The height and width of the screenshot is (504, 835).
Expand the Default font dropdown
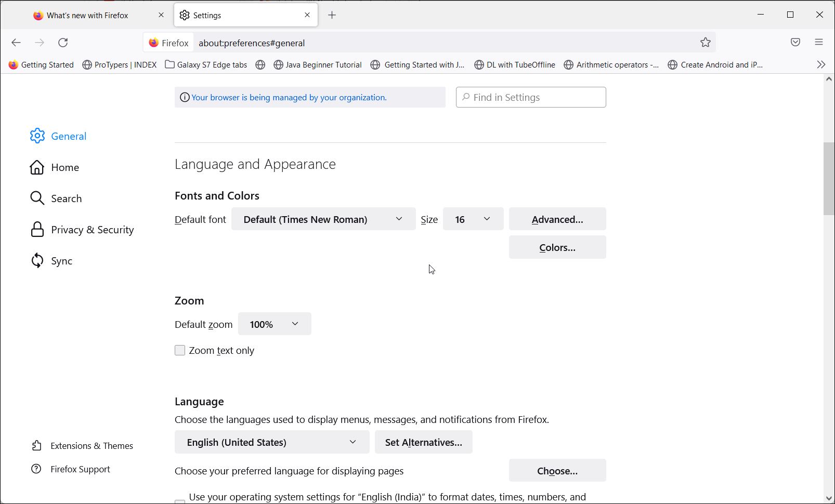[x=323, y=219]
